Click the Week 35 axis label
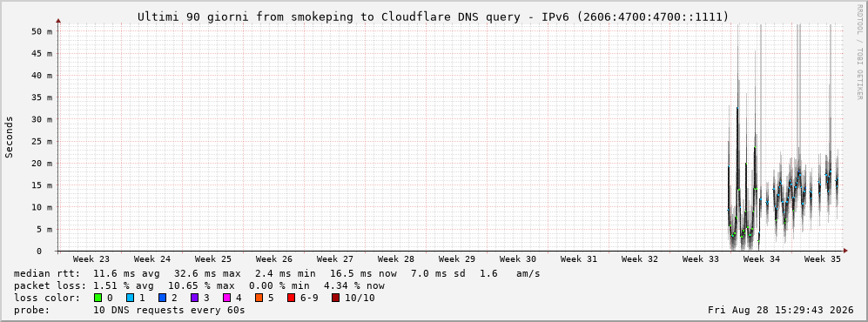Viewport: 868px width, 322px height. point(822,259)
